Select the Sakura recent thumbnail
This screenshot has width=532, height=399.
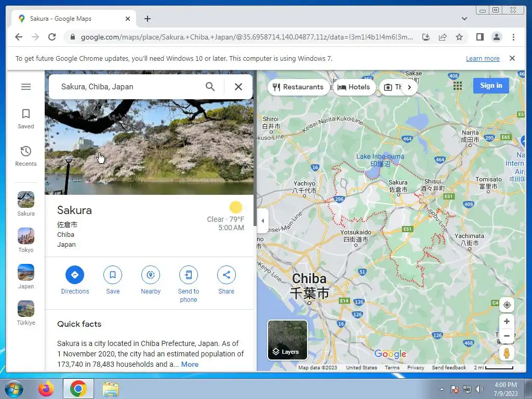point(26,204)
